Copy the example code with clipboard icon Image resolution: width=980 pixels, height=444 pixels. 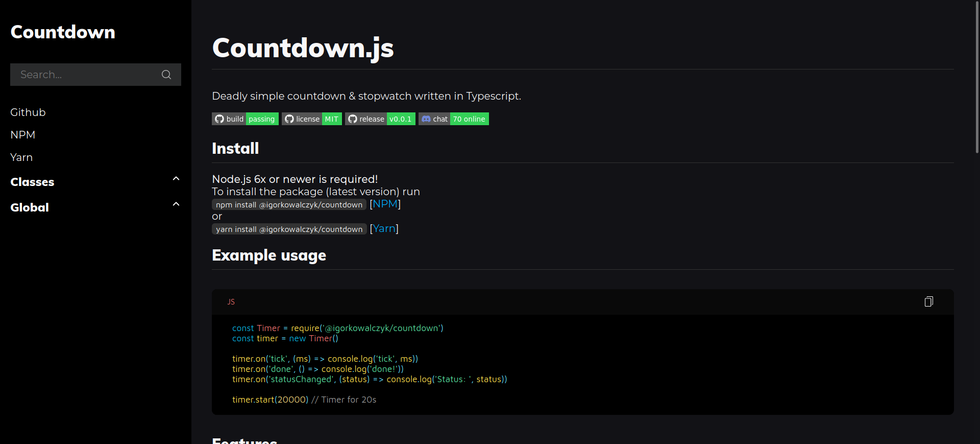click(928, 301)
